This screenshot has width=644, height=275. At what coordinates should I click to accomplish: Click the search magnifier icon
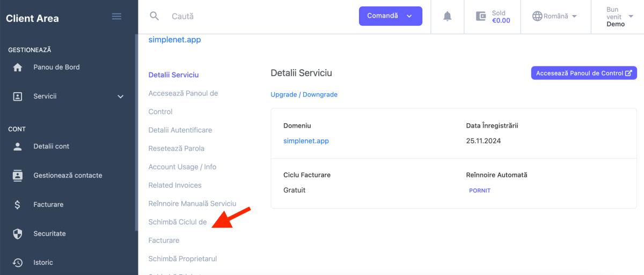155,16
